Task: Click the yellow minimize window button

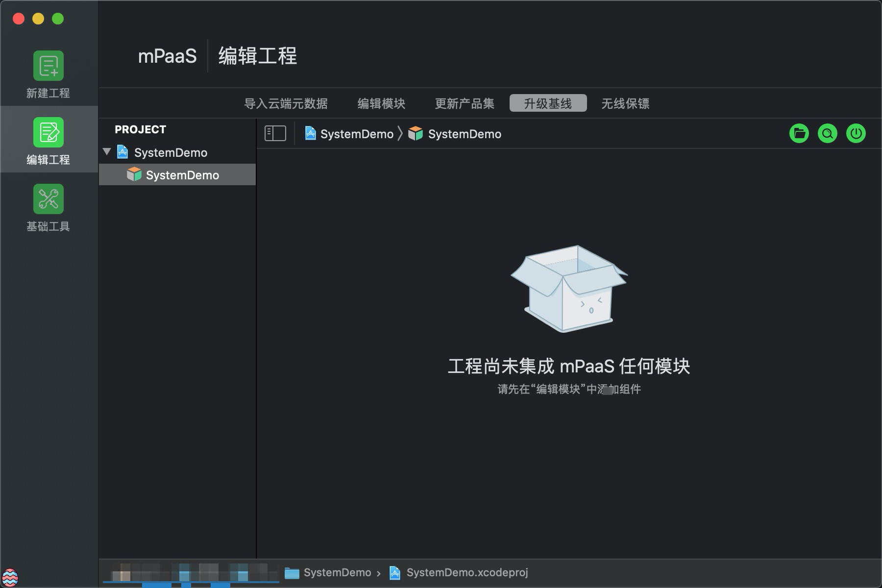Action: 38,19
